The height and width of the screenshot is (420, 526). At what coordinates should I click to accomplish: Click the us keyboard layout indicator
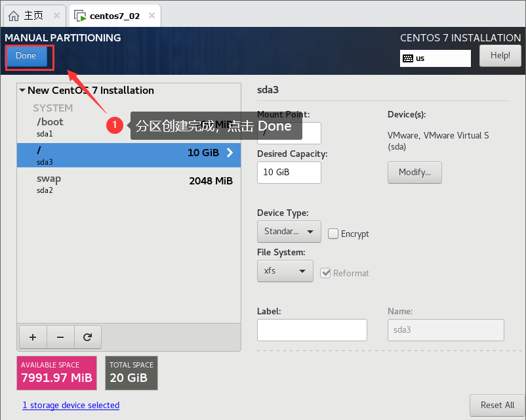coord(435,58)
